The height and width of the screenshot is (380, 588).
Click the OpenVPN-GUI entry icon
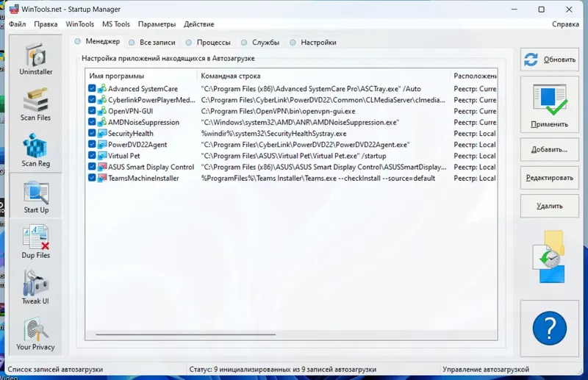pyautogui.click(x=102, y=111)
